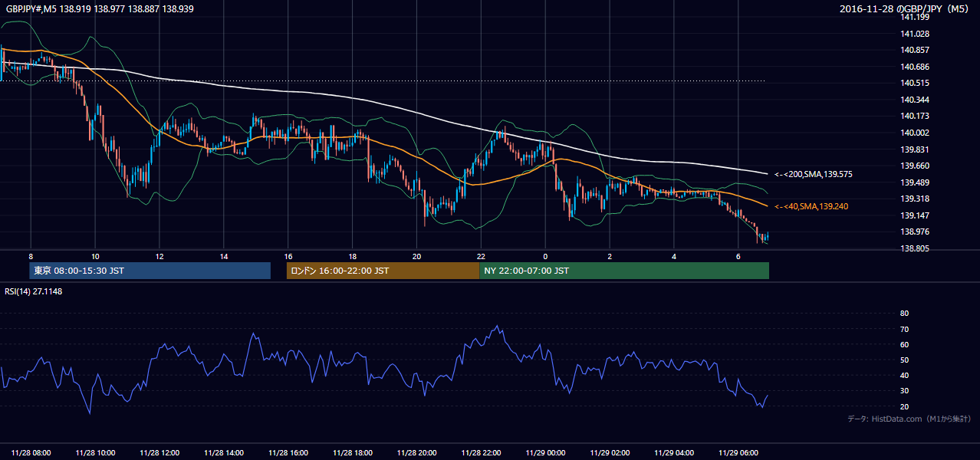This screenshot has height=460, width=980.
Task: Click the 11/28 14:00 time axis label
Action: [x=225, y=453]
